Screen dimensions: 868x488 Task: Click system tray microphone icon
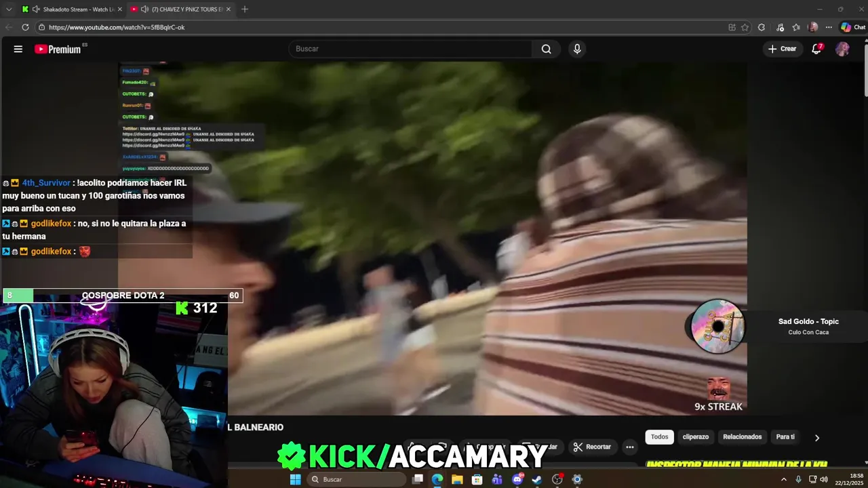(x=799, y=479)
